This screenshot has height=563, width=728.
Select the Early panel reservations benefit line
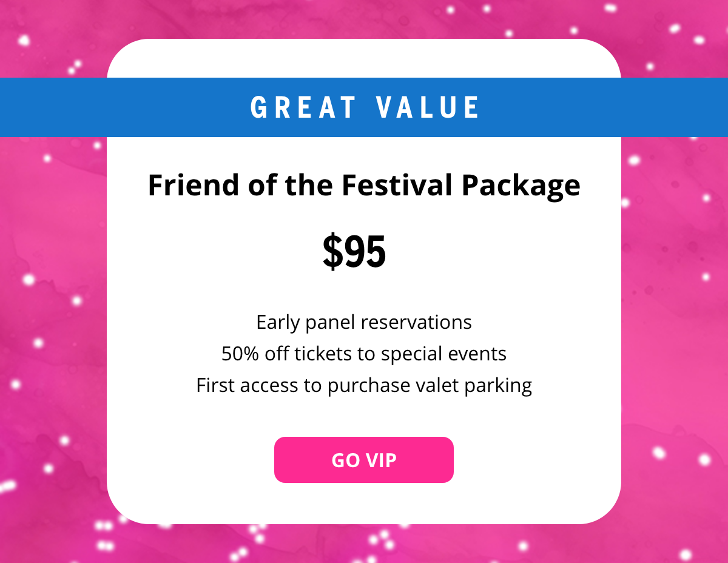[364, 322]
